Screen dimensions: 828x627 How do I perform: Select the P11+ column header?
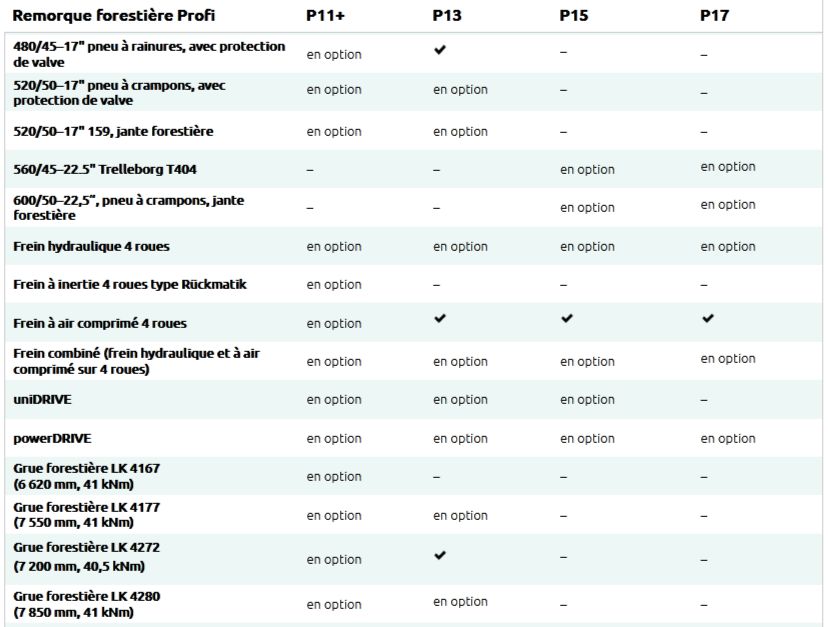tap(326, 16)
